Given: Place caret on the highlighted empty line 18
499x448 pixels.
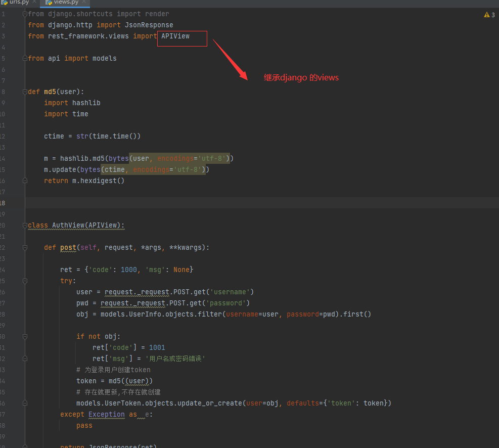Looking at the screenshot, I should [261, 203].
